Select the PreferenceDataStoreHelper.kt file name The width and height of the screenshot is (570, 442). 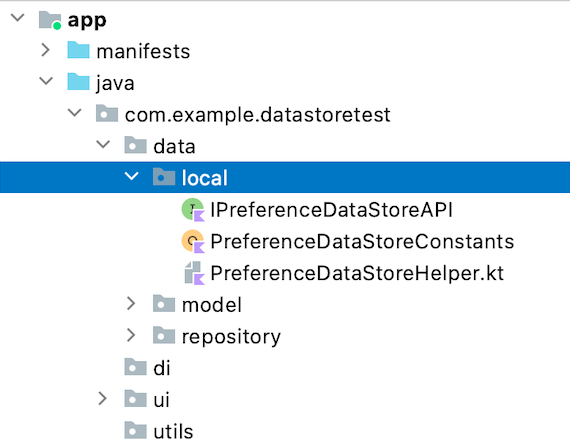[357, 273]
